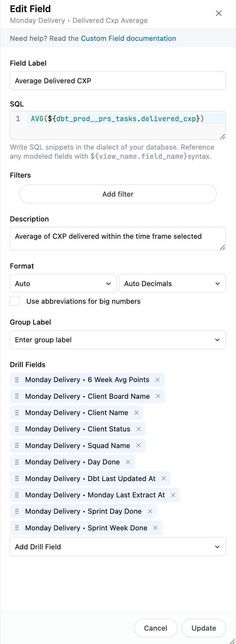Enable abbreviations for big numbers checkbox
The height and width of the screenshot is (644, 236).
coord(15,301)
